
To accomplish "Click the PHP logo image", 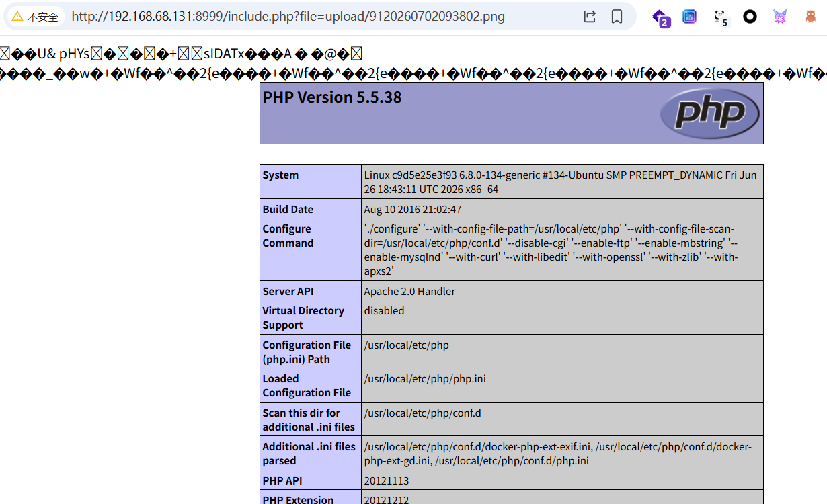I will [710, 113].
